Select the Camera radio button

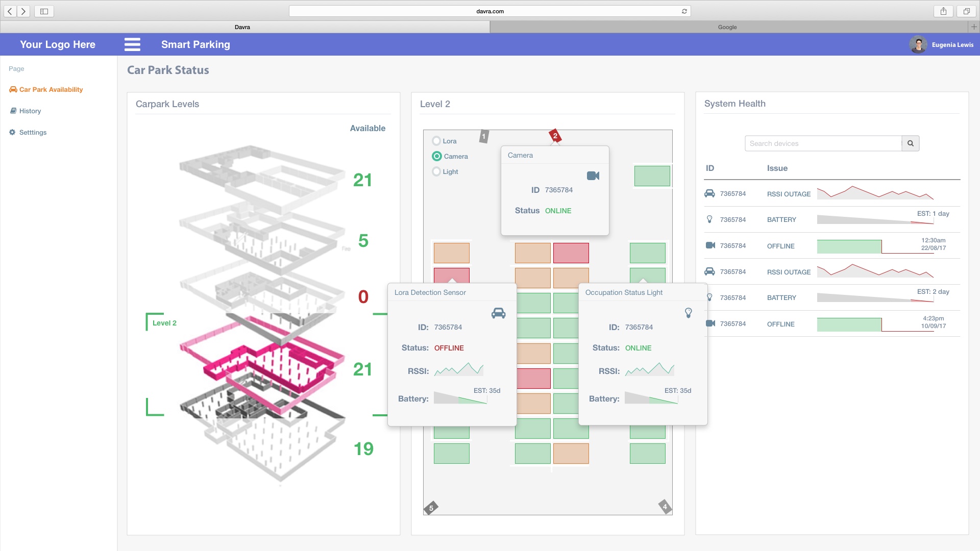437,156
